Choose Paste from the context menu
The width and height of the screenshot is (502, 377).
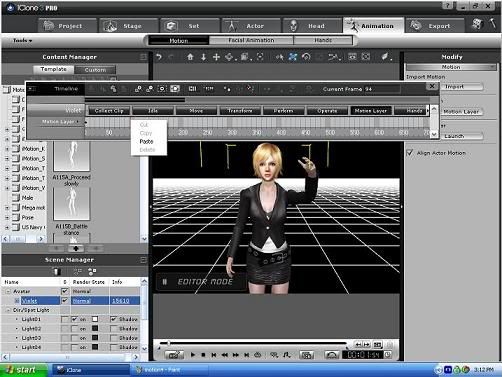(x=147, y=142)
